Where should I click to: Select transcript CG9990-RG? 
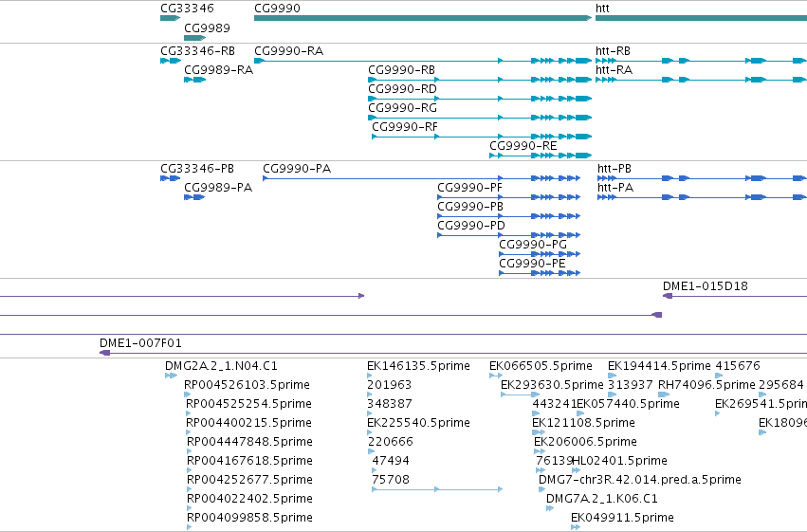tap(402, 108)
